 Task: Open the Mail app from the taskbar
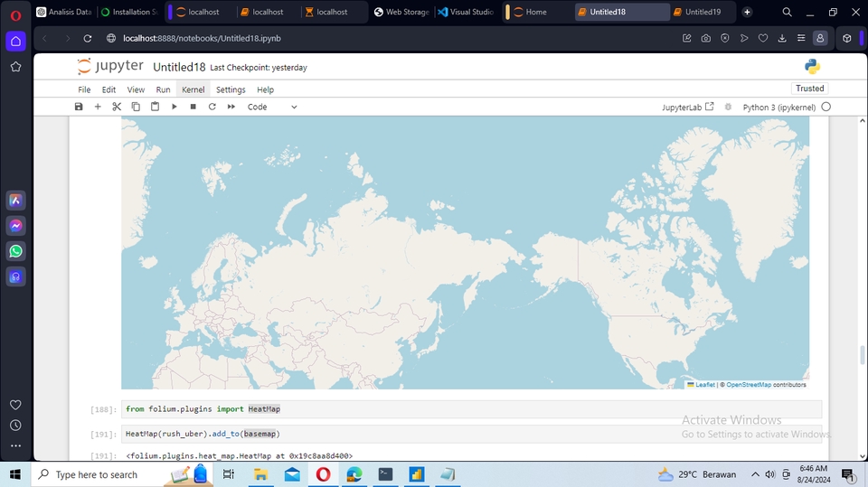pos(292,474)
